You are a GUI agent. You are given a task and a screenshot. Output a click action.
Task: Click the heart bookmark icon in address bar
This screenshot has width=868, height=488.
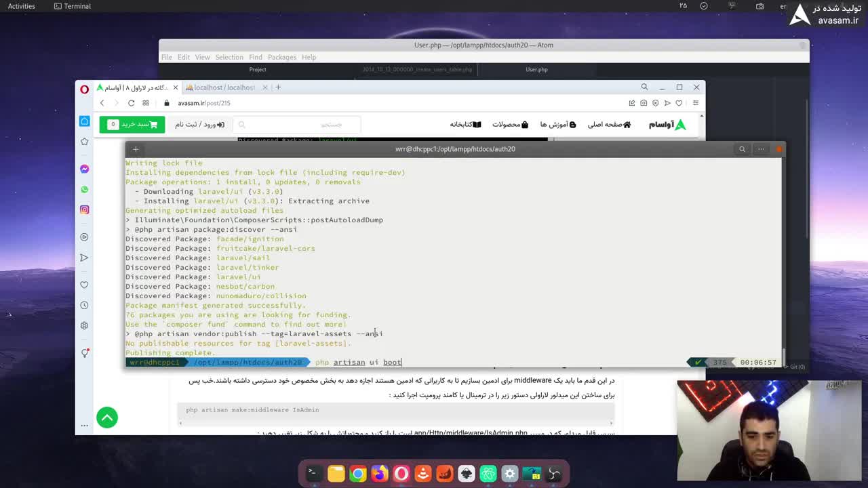tap(679, 103)
